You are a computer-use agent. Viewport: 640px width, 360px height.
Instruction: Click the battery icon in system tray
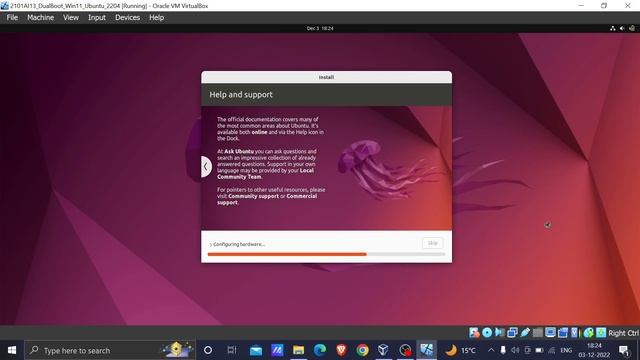tap(539, 350)
